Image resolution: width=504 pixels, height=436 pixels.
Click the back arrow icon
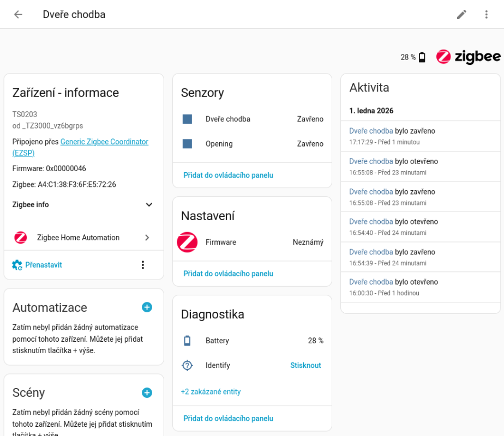18,15
